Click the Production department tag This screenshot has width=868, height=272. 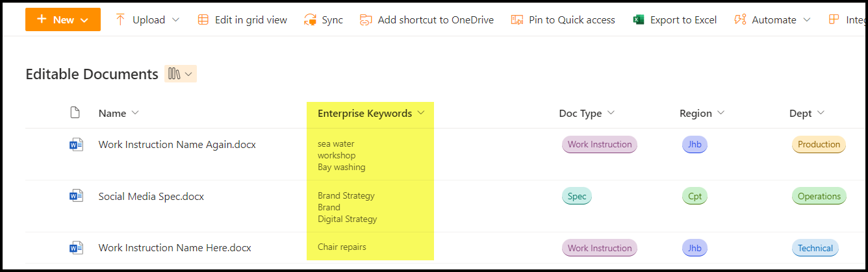[819, 144]
